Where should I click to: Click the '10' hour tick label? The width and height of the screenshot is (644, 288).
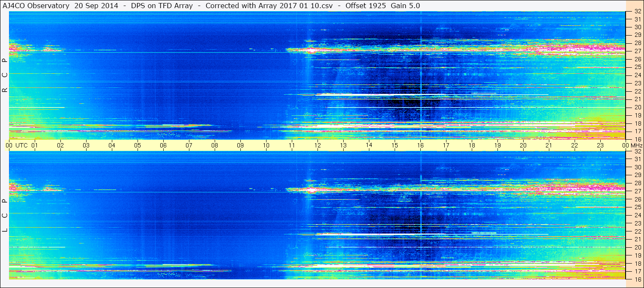coord(266,146)
